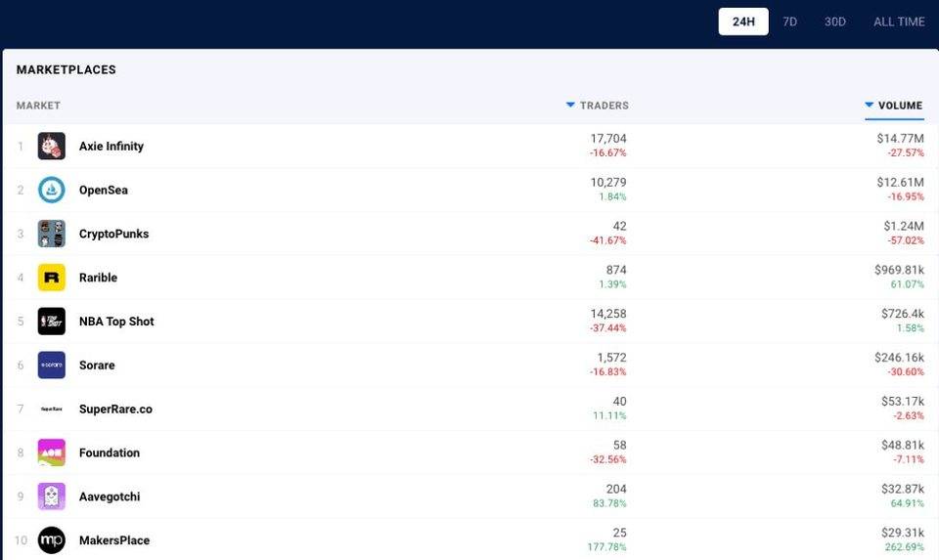
Task: Select SuperRare.co volume $53.17k
Action: click(x=903, y=401)
